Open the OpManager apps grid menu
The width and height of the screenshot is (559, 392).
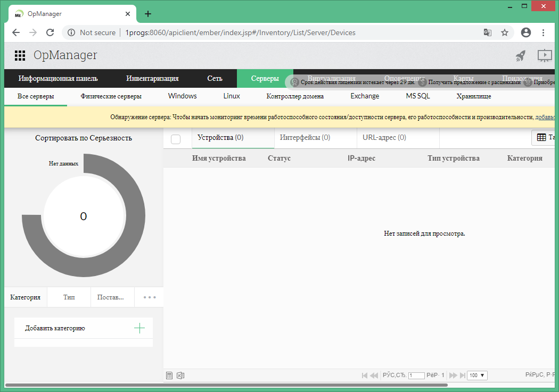pyautogui.click(x=20, y=55)
